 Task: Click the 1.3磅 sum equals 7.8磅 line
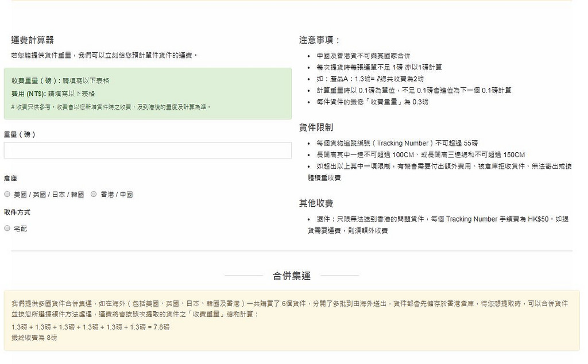click(x=90, y=327)
